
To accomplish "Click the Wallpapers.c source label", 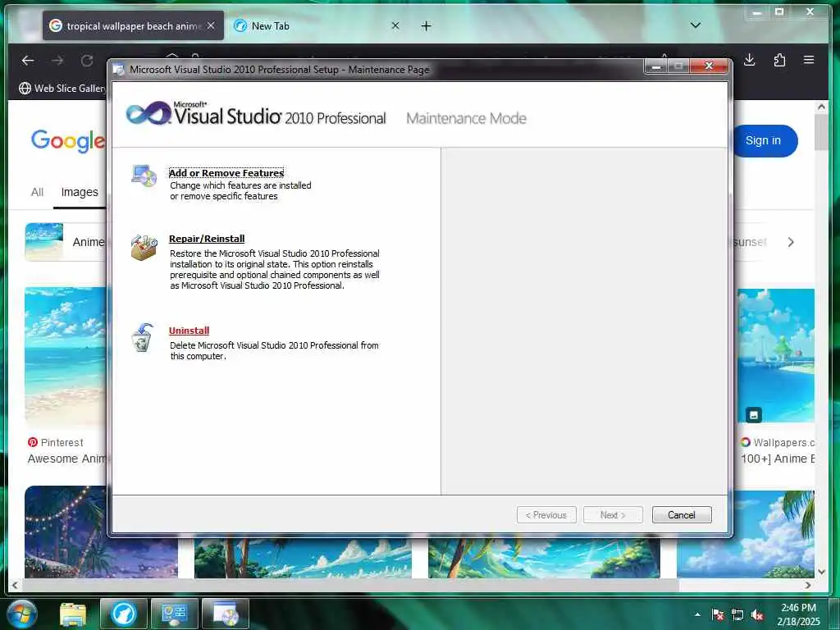I will click(x=778, y=442).
